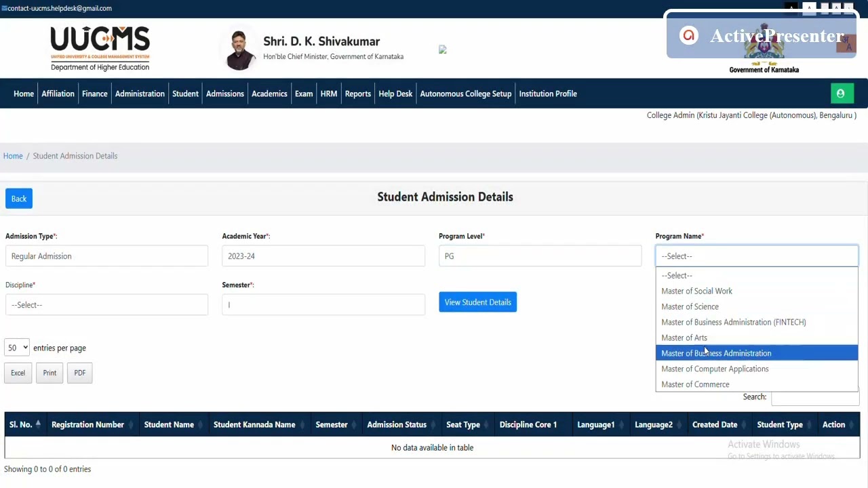
Task: Choose --Select-- option in Program list
Action: tap(757, 275)
